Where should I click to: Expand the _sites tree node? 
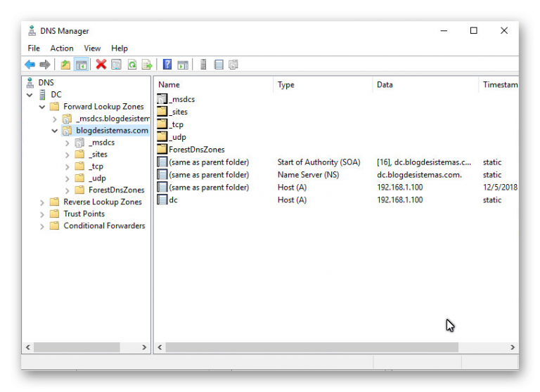(x=67, y=155)
